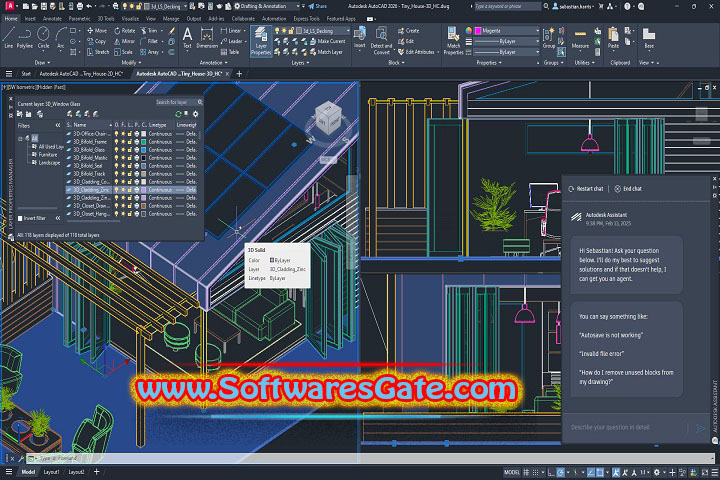Image resolution: width=720 pixels, height=480 pixels.
Task: Open layer manager settings gear
Action: tap(196, 114)
